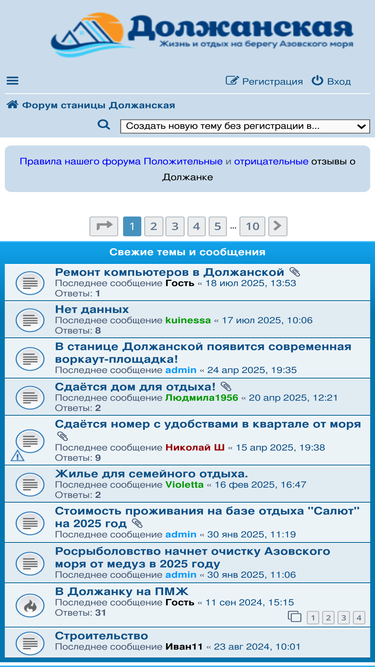Jump to page 4 of В Должанку на ПМЖ

tap(359, 618)
